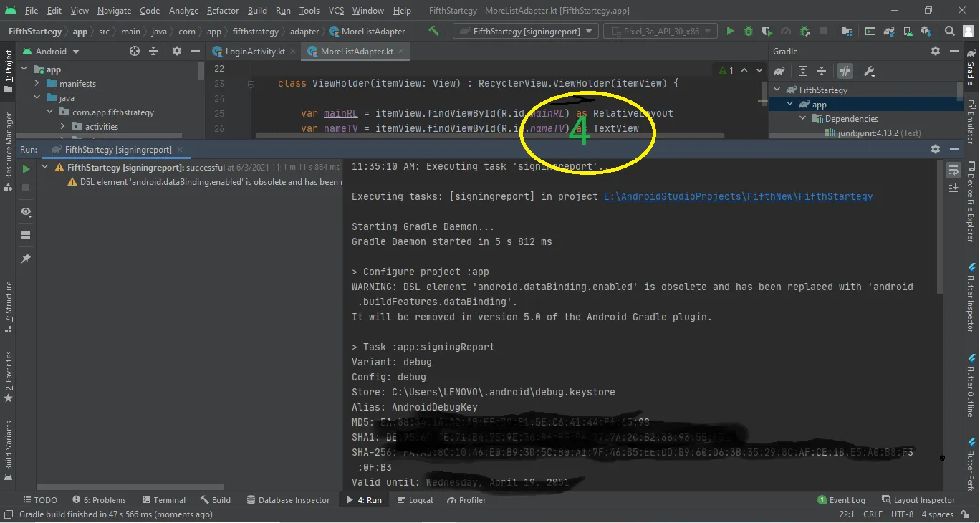Open Gradle build tool settings wrench
The height and width of the screenshot is (523, 980).
coord(870,71)
